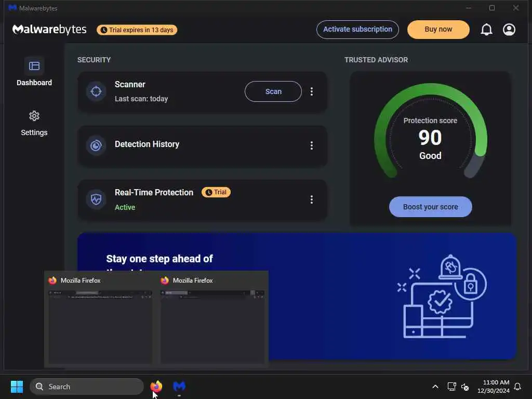The image size is (532, 399).
Task: Open the account profile icon
Action: (x=509, y=30)
